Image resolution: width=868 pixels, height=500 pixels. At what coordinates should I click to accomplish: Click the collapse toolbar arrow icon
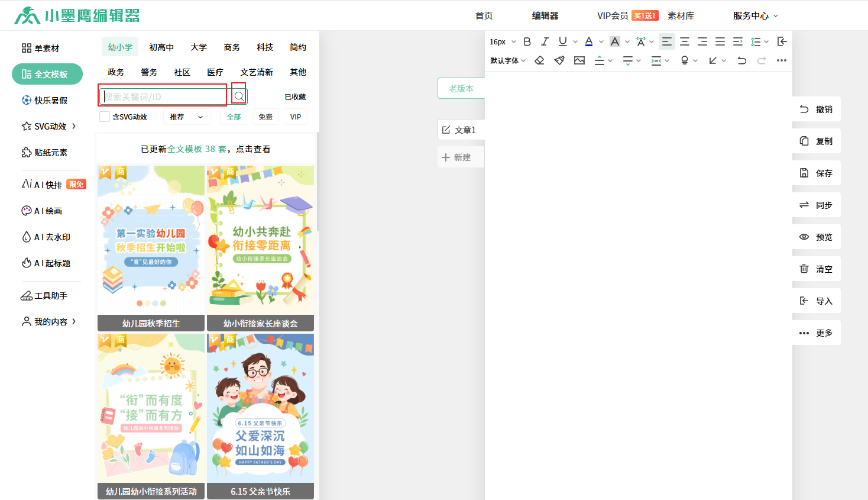click(x=782, y=41)
